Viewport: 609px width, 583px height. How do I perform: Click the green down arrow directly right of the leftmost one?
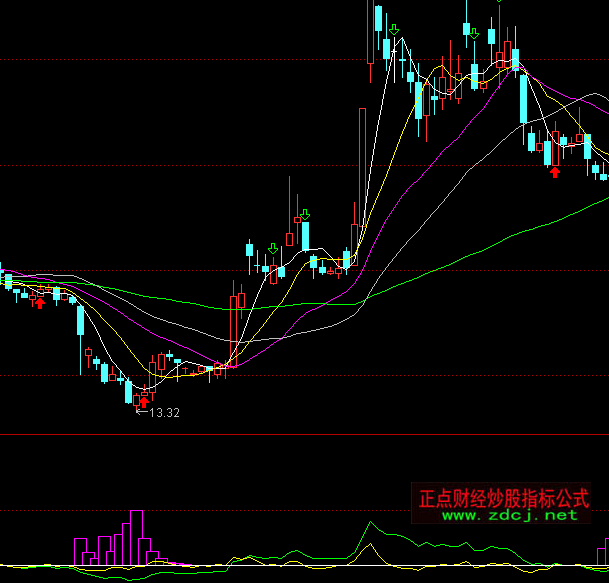[x=304, y=215]
